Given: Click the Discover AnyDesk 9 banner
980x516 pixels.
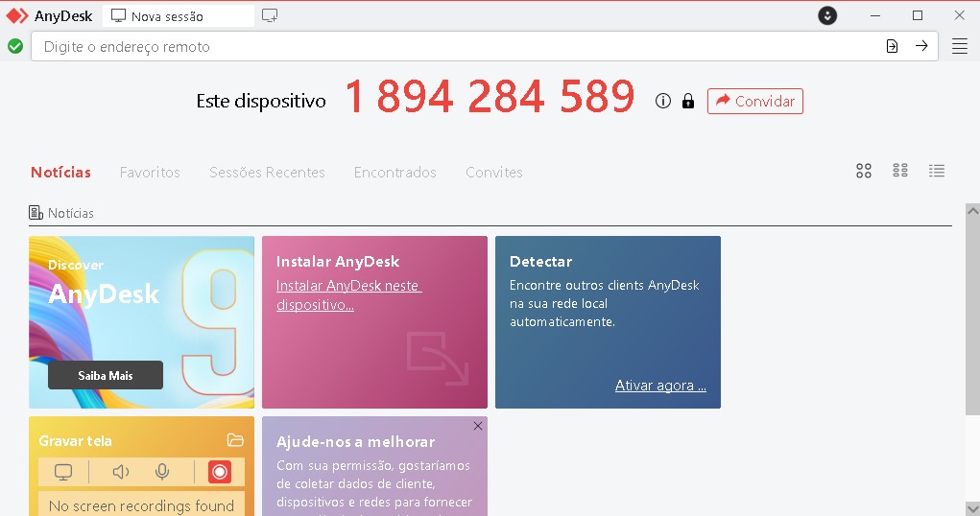Looking at the screenshot, I should click(142, 322).
